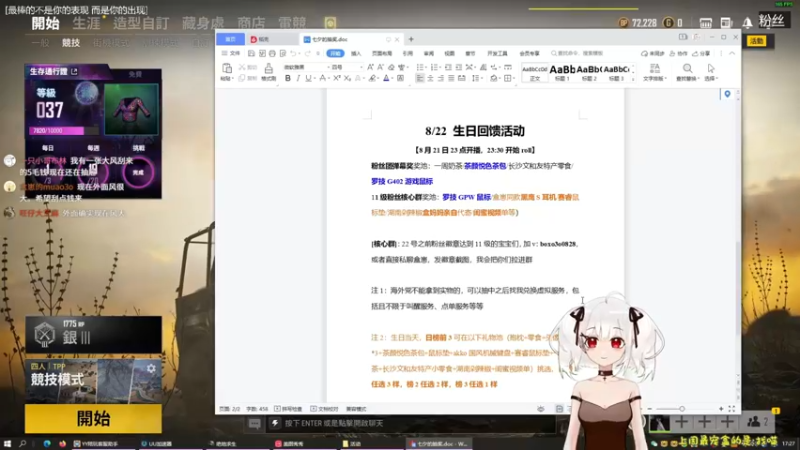Viewport: 800px width, 450px height.
Task: Click the scissors cut icon
Action: pyautogui.click(x=242, y=67)
